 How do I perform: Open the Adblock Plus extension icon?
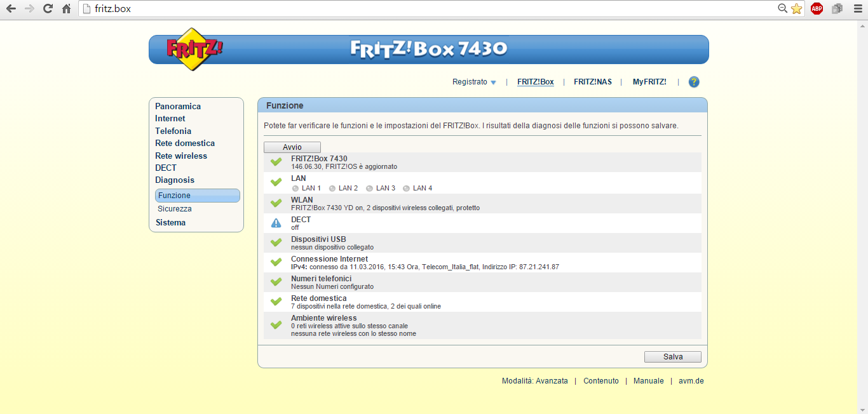pyautogui.click(x=817, y=9)
